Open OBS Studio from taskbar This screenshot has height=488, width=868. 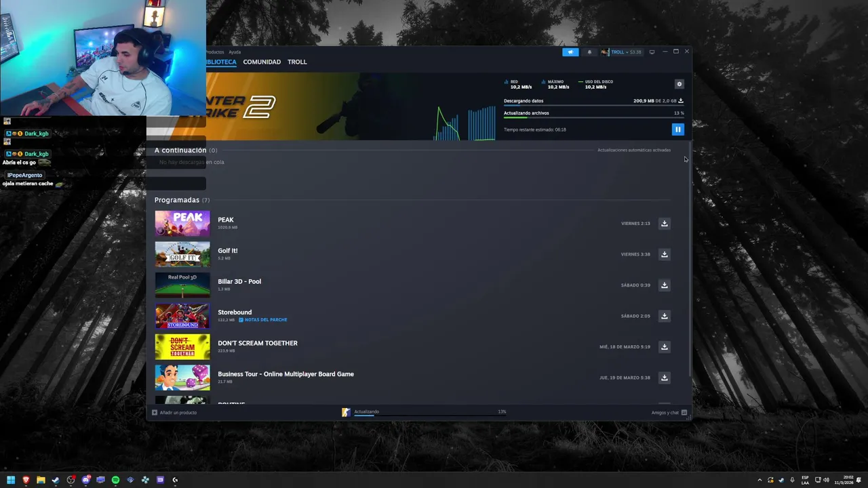coord(71,480)
